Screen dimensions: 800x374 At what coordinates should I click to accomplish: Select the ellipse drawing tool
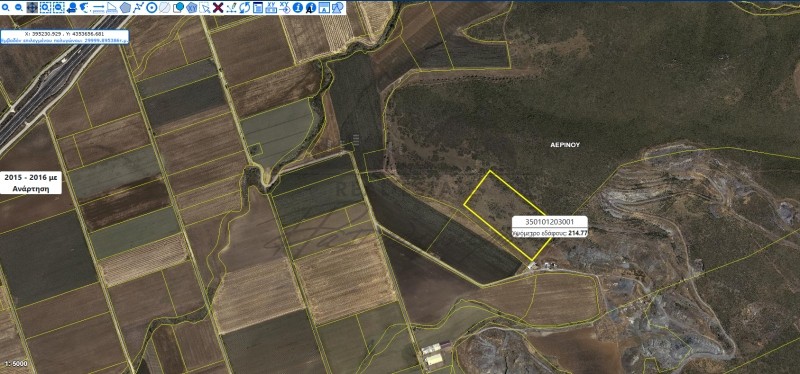point(165,8)
